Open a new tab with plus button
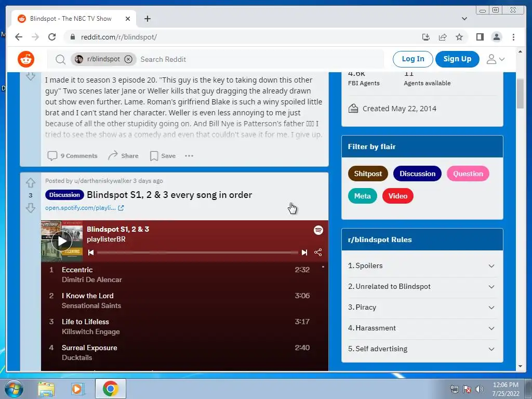Screen dimensions: 532x399 (x=147, y=19)
